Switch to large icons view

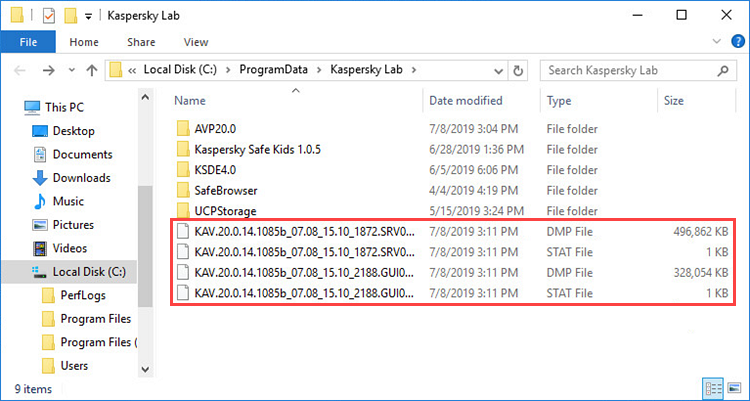(x=734, y=388)
